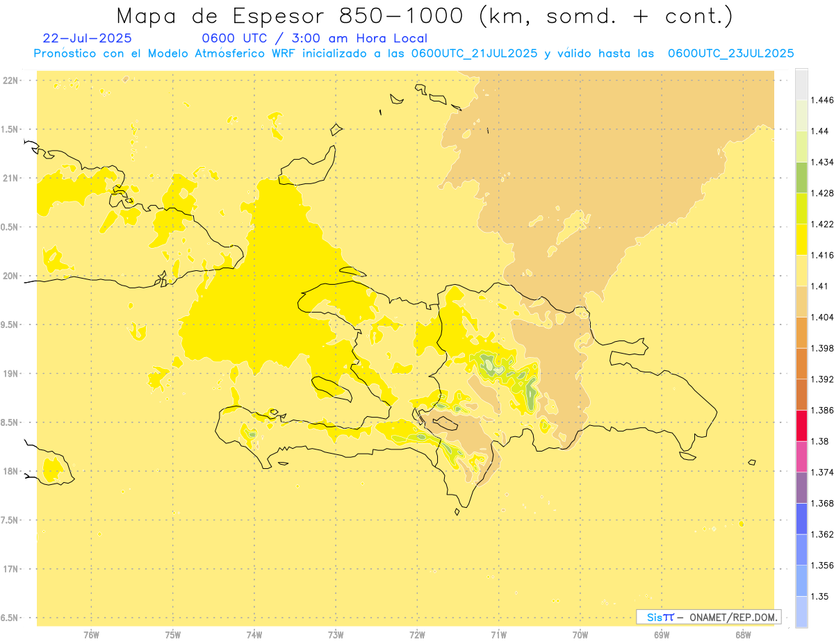834x644 pixels.
Task: Click the date label '22-Jul-2025'
Action: [88, 39]
